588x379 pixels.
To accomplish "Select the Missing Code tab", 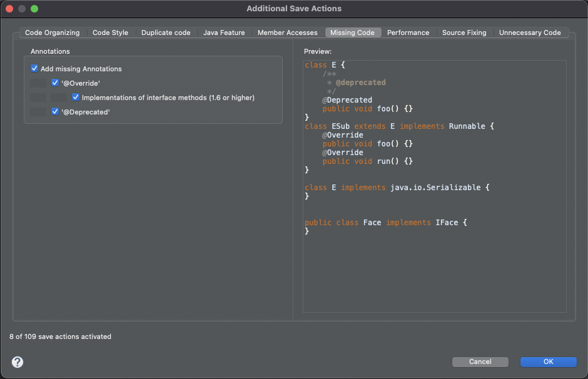I will point(352,33).
